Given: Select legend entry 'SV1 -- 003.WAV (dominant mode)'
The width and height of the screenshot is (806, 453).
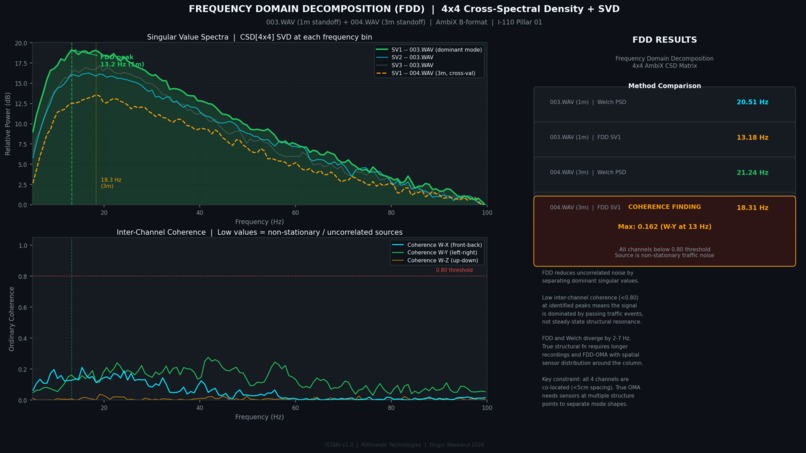Looking at the screenshot, I should coord(429,50).
